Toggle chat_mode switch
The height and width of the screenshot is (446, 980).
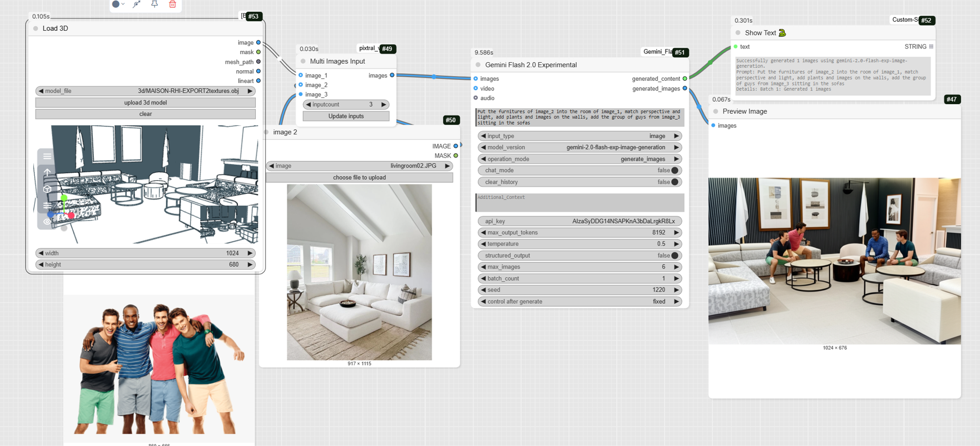coord(675,171)
